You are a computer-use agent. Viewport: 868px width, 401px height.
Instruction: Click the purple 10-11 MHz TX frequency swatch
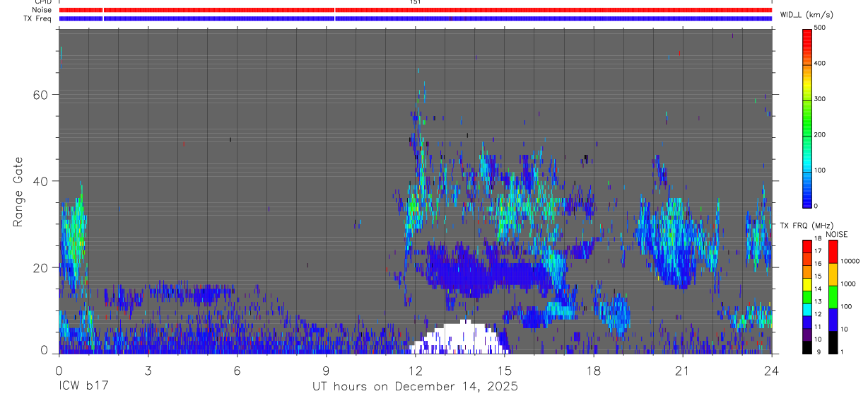click(x=807, y=335)
